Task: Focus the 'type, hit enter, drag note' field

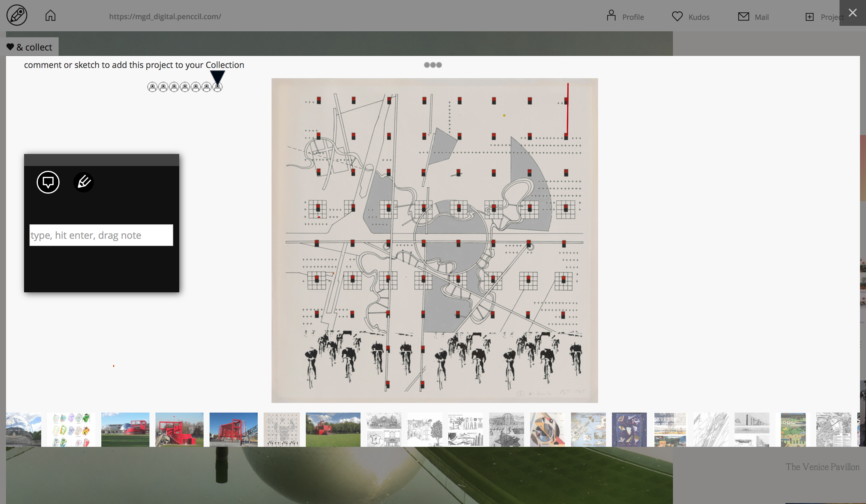Action: coord(101,235)
